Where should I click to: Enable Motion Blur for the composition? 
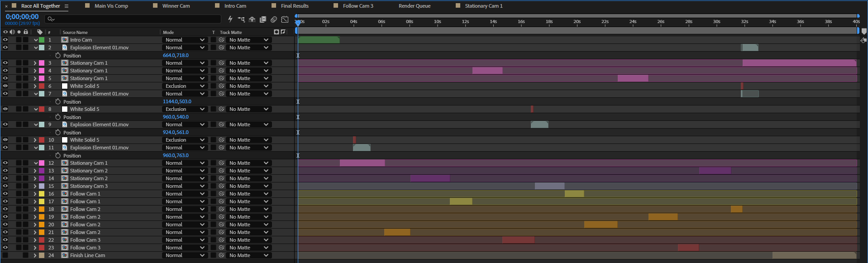point(274,19)
